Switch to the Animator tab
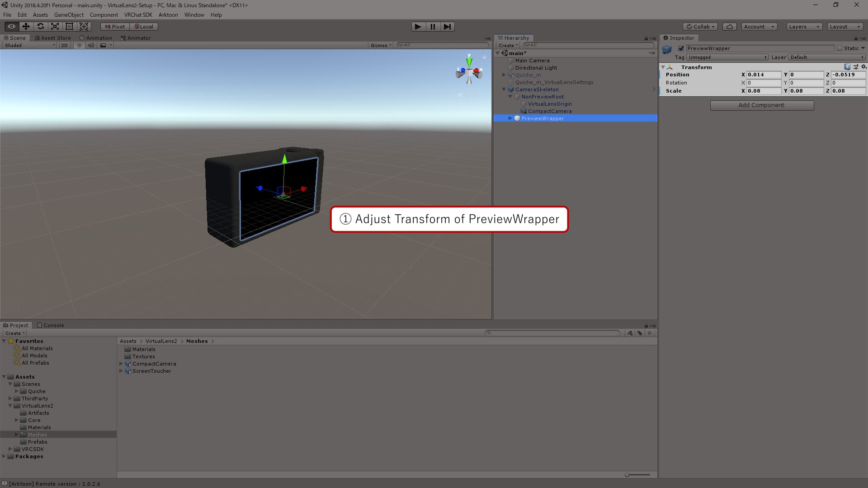The image size is (868, 488). [x=136, y=38]
